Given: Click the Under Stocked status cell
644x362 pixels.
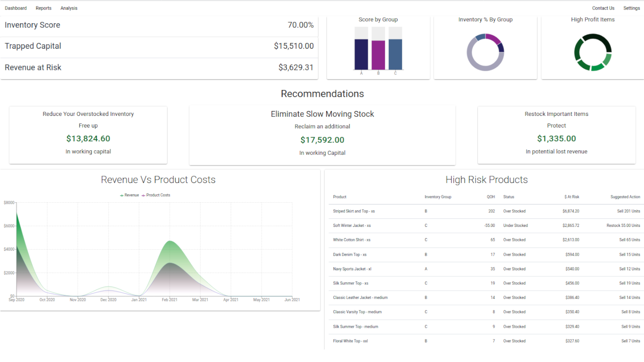Looking at the screenshot, I should coord(515,226).
